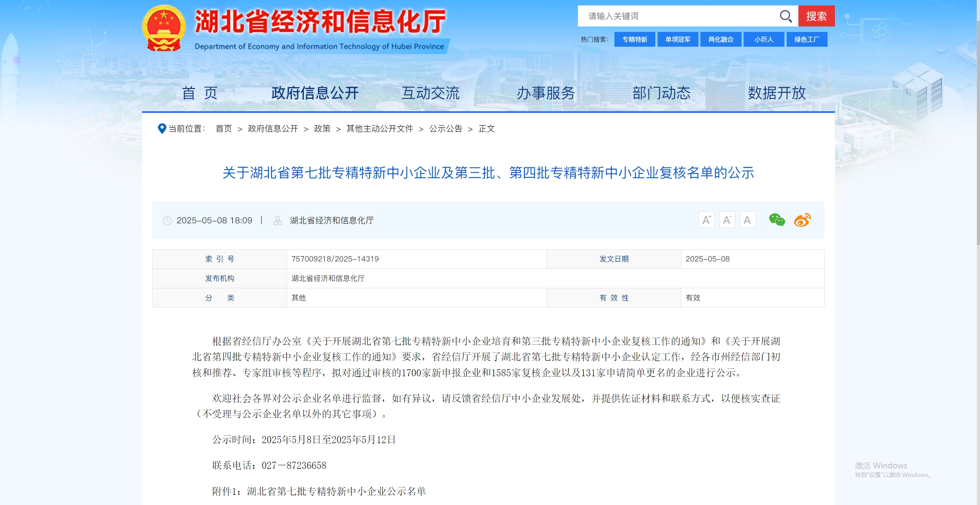Reset font size with plain A icon
Screen dimensions: 980x505
pyautogui.click(x=747, y=220)
